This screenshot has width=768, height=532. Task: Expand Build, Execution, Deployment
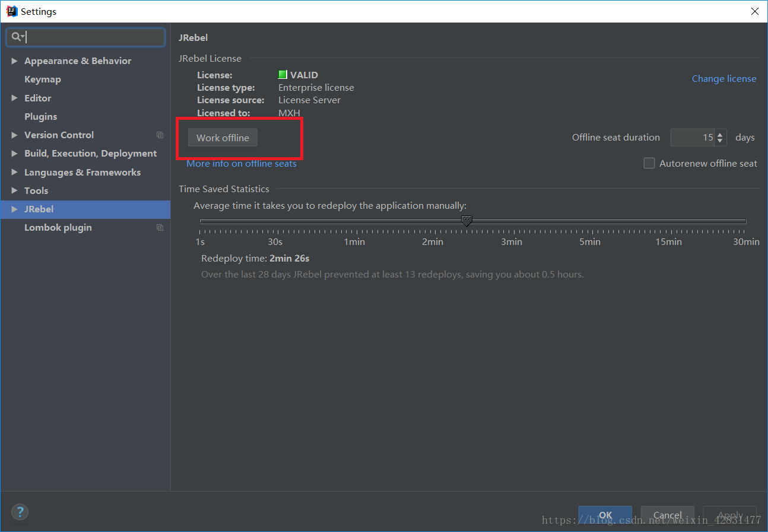[15, 153]
